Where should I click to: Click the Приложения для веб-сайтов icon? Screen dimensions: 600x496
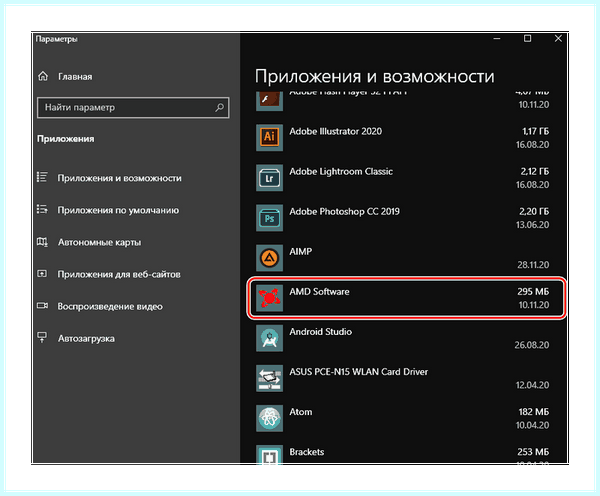point(42,274)
